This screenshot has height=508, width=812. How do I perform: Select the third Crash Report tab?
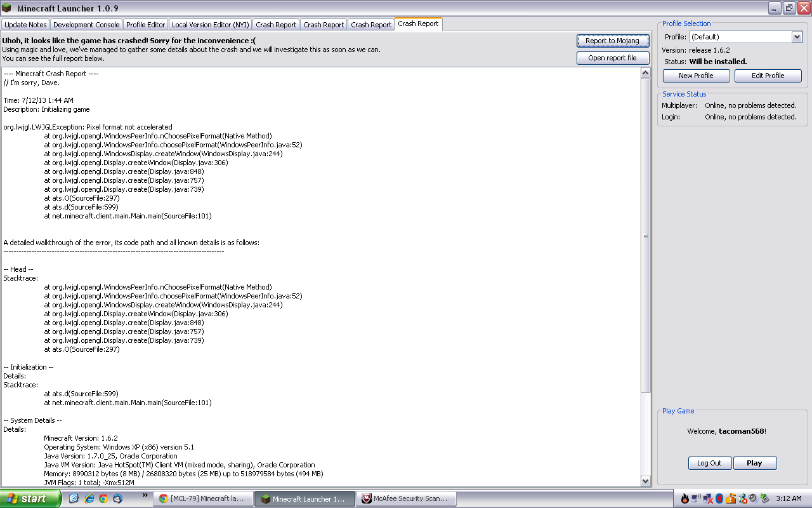pyautogui.click(x=371, y=25)
